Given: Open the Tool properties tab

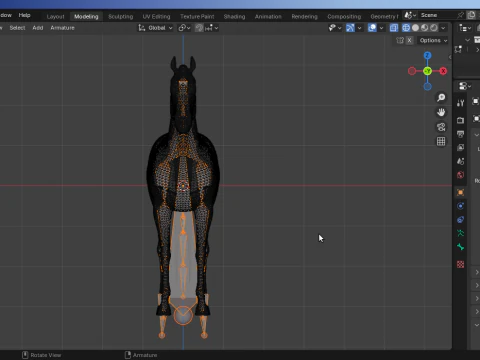Looking at the screenshot, I should (x=461, y=103).
